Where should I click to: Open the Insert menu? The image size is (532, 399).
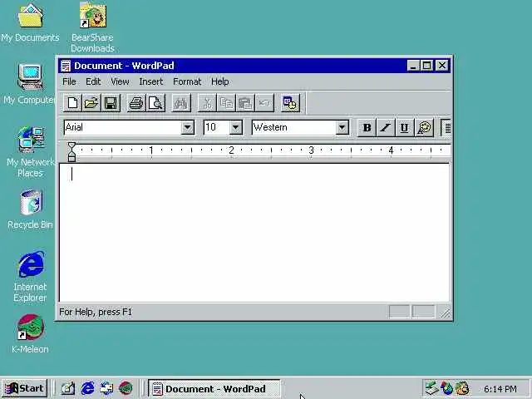click(x=151, y=81)
